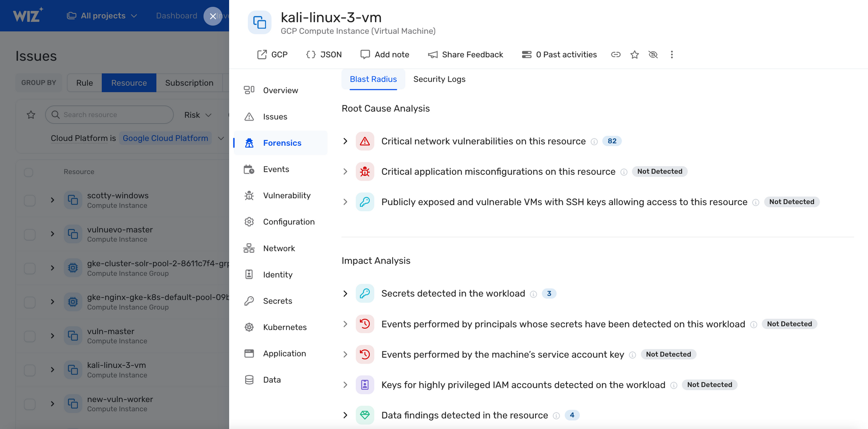Group issues by Rule
868x429 pixels.
click(85, 82)
